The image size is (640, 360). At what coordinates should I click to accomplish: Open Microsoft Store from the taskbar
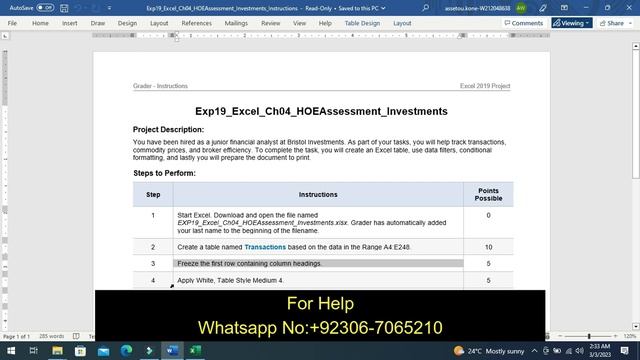pyautogui.click(x=80, y=351)
